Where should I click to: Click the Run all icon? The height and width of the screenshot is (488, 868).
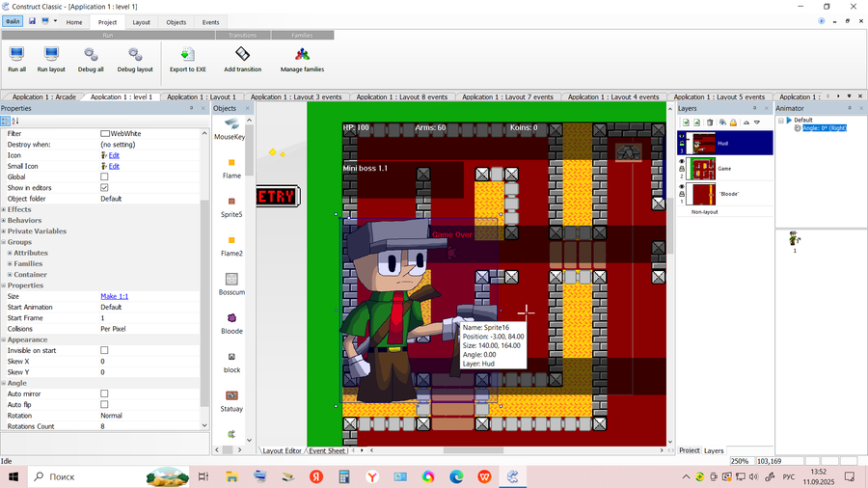(x=16, y=54)
